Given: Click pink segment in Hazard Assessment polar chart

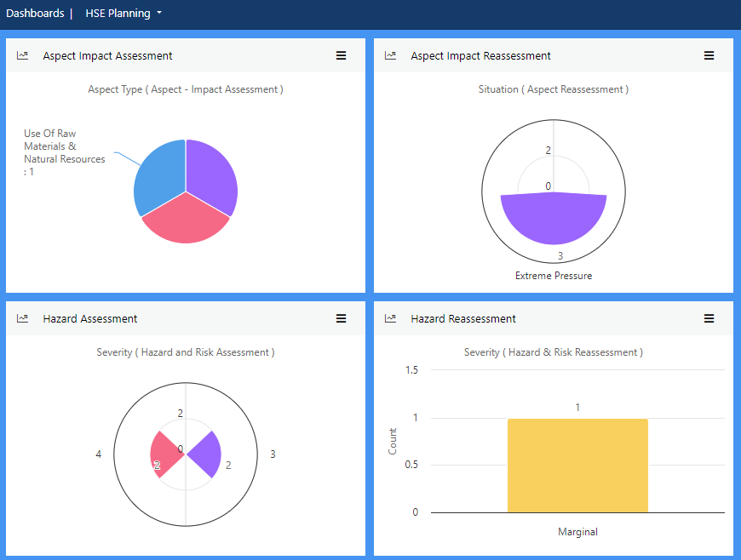Looking at the screenshot, I should pos(164,454).
